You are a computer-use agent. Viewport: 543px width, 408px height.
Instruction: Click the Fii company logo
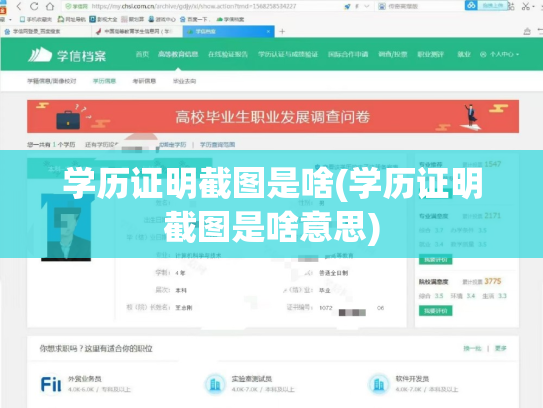coord(51,384)
